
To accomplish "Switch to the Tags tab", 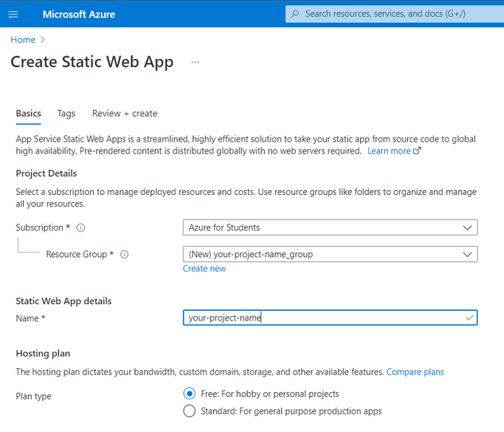I will 66,114.
